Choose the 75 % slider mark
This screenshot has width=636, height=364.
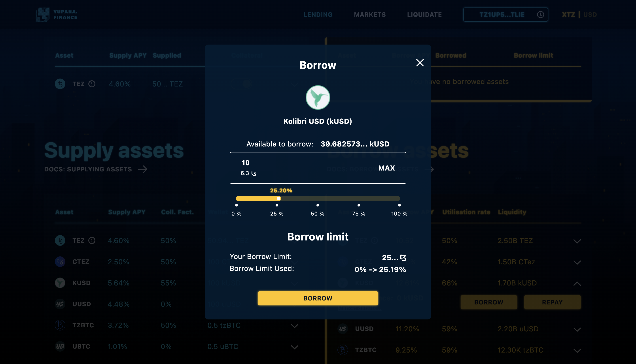click(x=359, y=205)
